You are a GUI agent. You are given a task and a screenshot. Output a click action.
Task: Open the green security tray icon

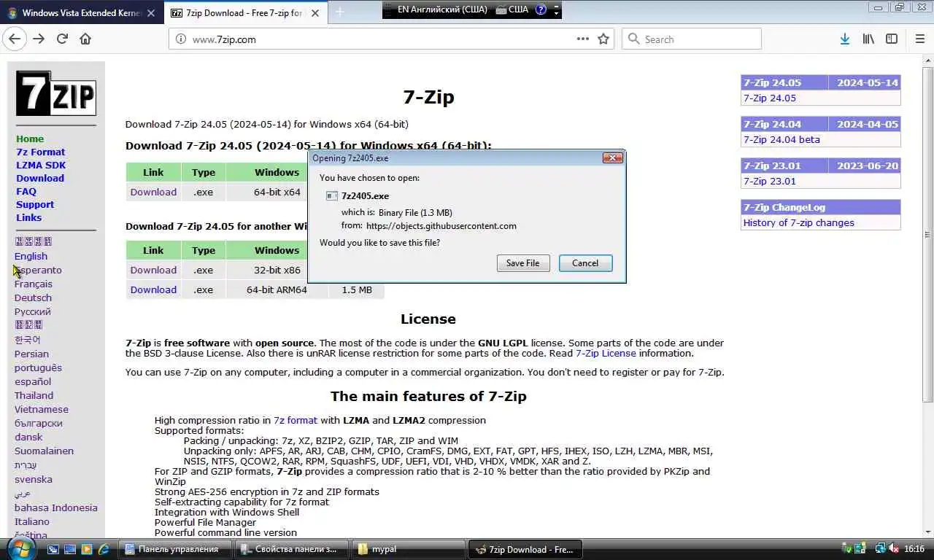coord(847,549)
